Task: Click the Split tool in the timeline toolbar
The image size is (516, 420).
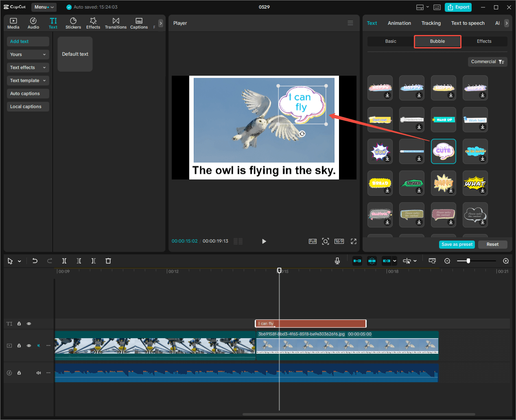Action: coord(64,261)
